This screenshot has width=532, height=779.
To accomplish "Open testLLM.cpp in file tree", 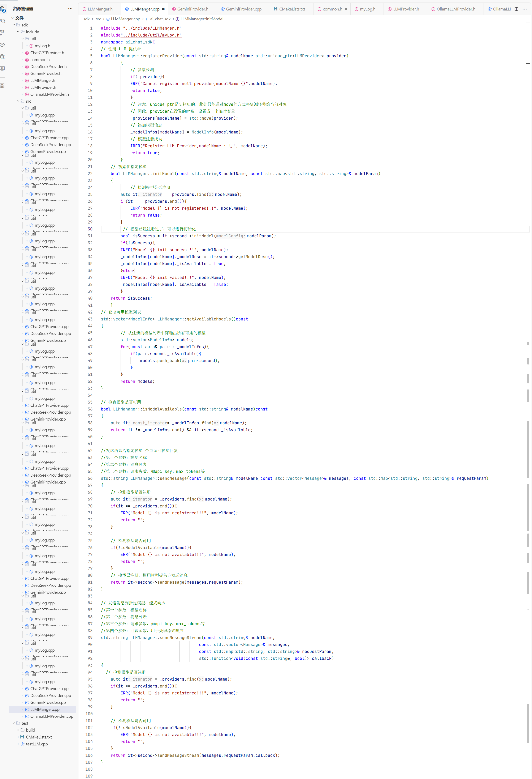I will 36,744.
